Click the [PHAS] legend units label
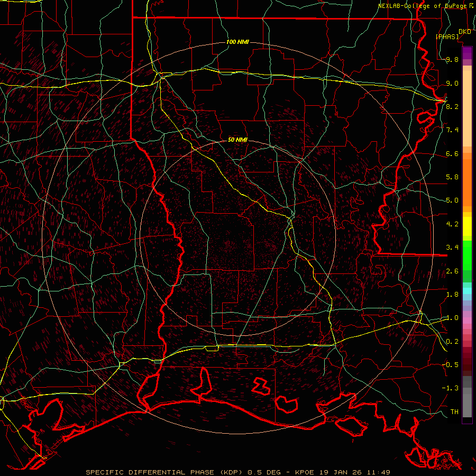Viewport: 476px width, 476px height. pyautogui.click(x=447, y=37)
